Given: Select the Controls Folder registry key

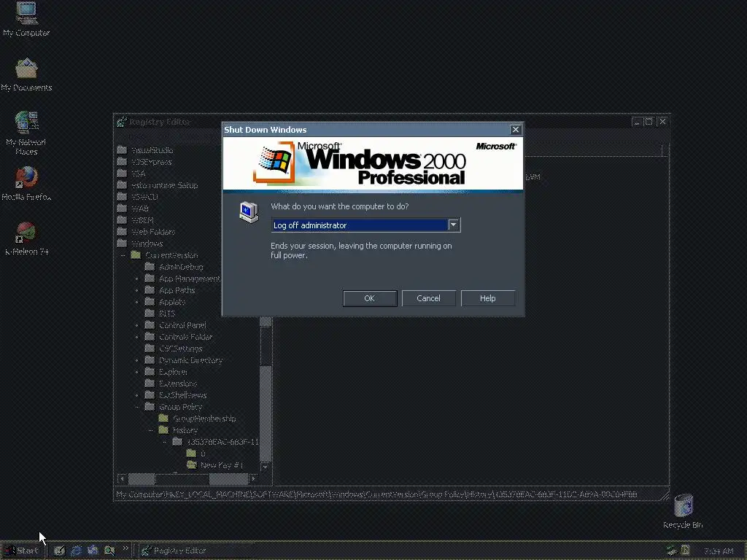Looking at the screenshot, I should [186, 337].
